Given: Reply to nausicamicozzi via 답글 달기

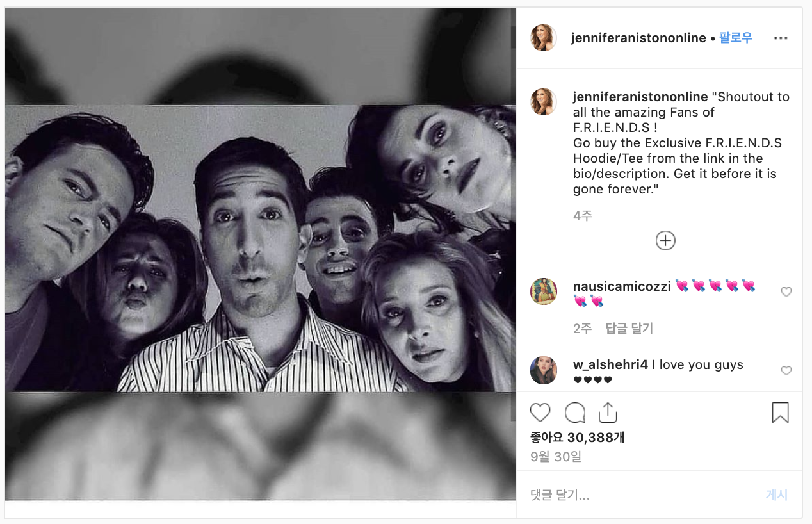Looking at the screenshot, I should [x=629, y=329].
